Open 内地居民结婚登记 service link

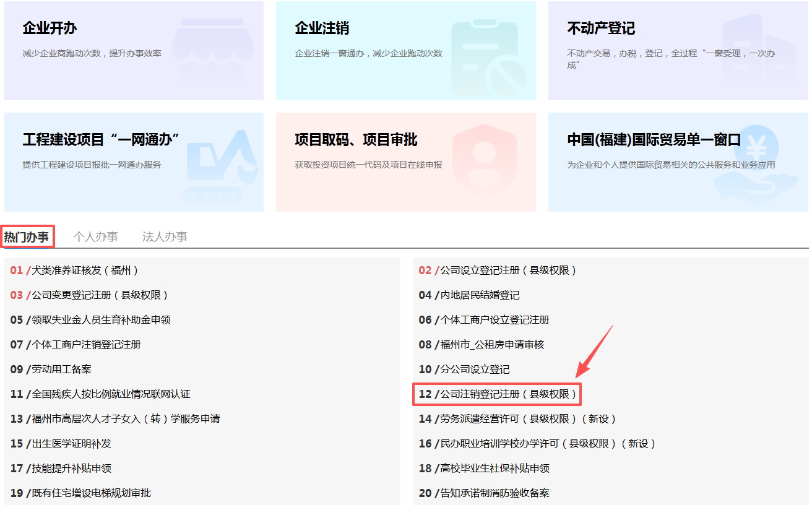point(479,295)
